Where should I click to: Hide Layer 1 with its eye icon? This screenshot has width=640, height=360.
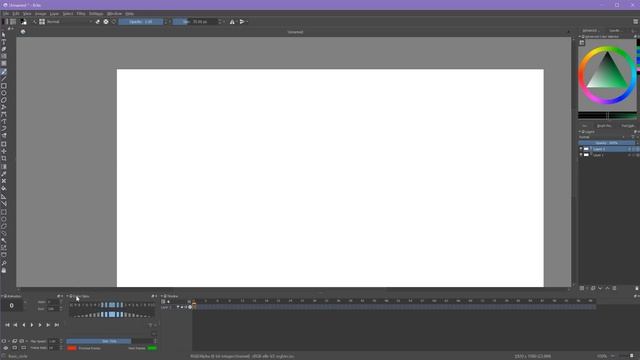click(x=581, y=155)
